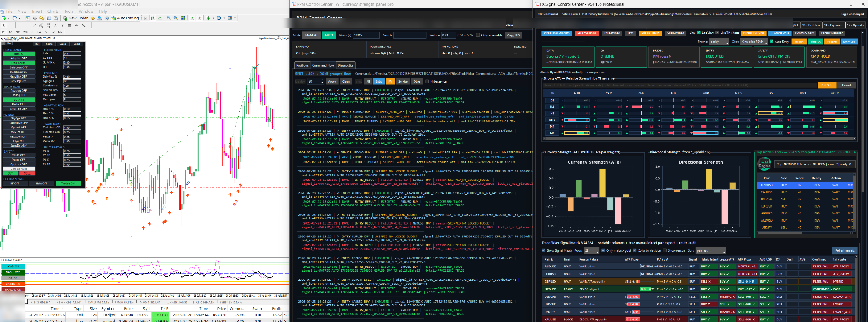Expand the new chart dropdown arrow
This screenshot has height=322, width=868.
(9, 18)
